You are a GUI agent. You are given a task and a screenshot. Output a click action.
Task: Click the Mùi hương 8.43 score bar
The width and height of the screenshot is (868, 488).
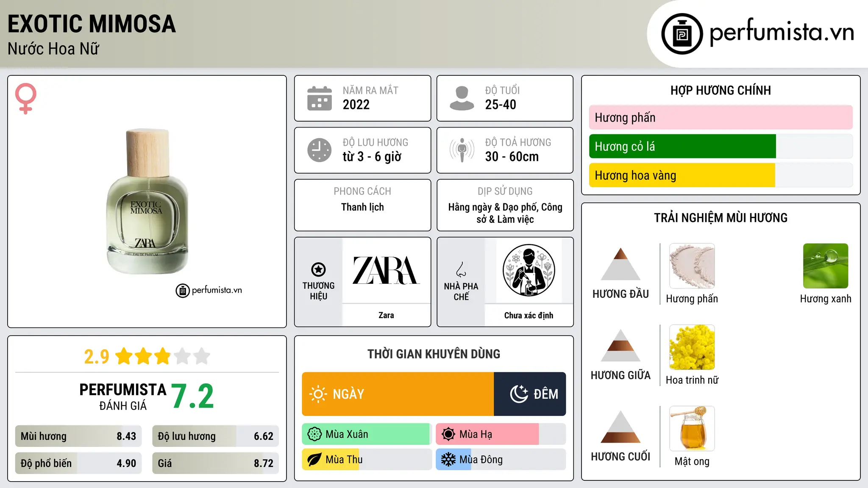pos(78,436)
